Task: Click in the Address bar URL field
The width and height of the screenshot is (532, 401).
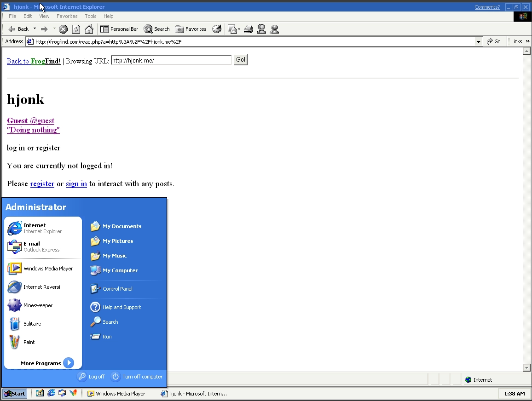Action: coord(251,42)
